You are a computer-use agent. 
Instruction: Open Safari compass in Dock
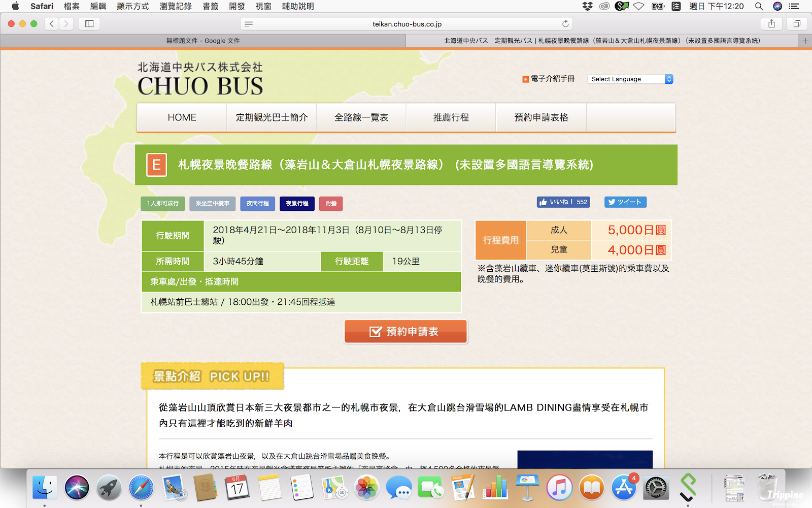click(x=141, y=488)
